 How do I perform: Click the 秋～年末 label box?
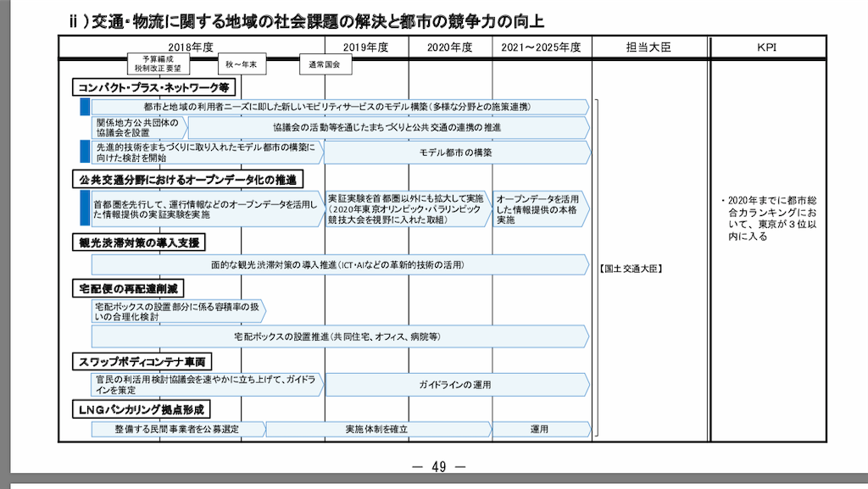[242, 64]
